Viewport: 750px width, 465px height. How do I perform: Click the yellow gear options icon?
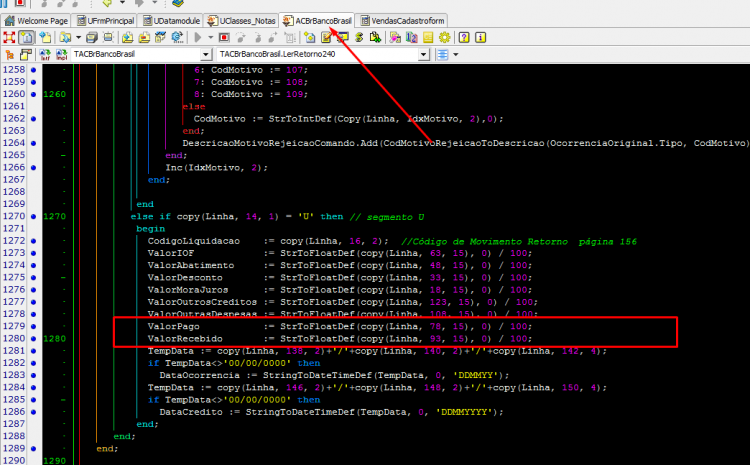444,37
